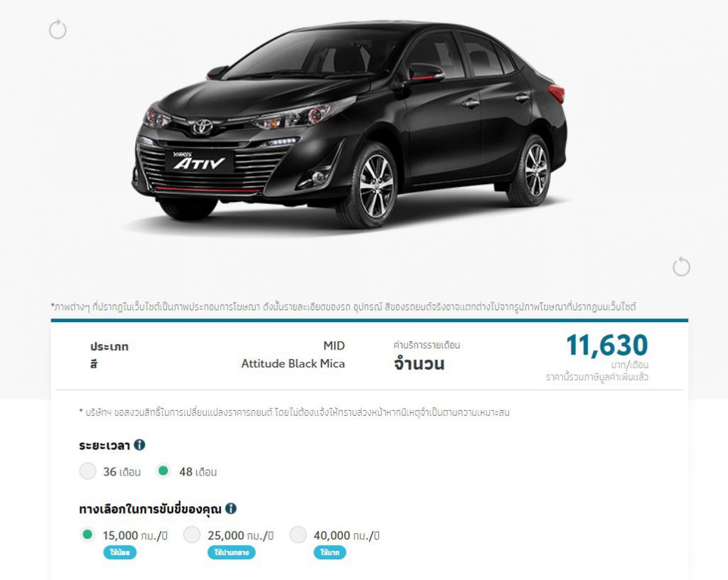Screen dimensions: 728x580
Task: Click the ใช้มาก blue badge
Action: tap(330, 552)
